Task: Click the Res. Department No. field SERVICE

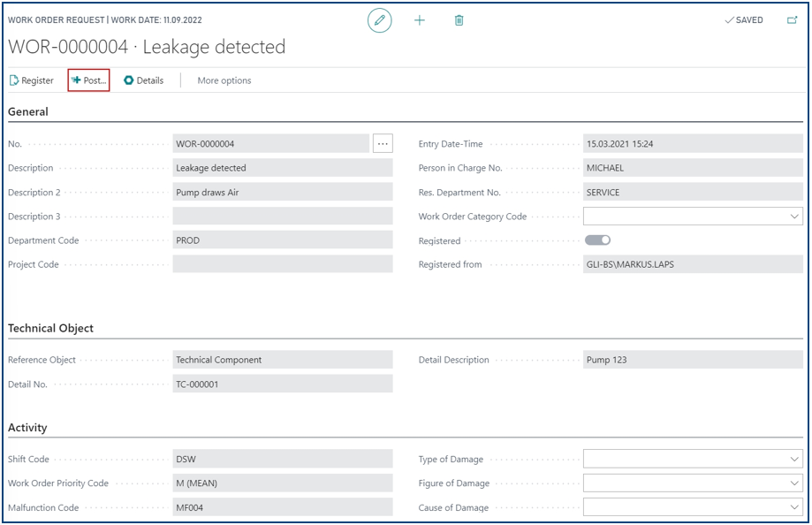Action: point(693,193)
